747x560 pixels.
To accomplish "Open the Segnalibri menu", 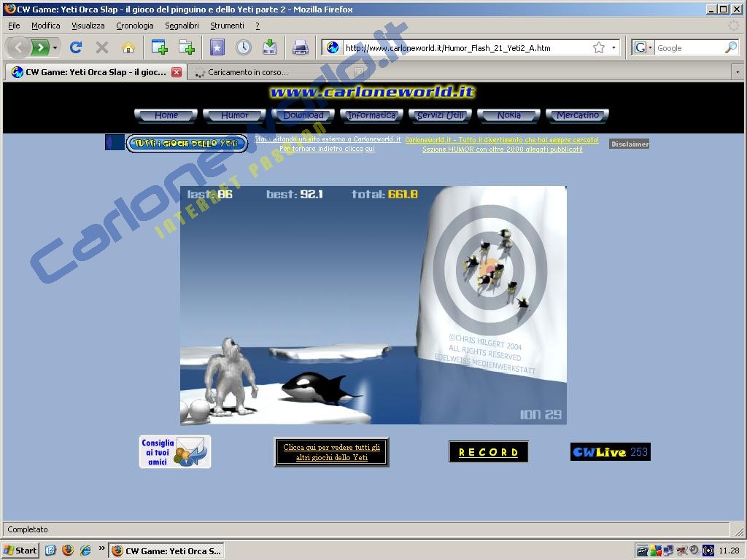I will (182, 26).
